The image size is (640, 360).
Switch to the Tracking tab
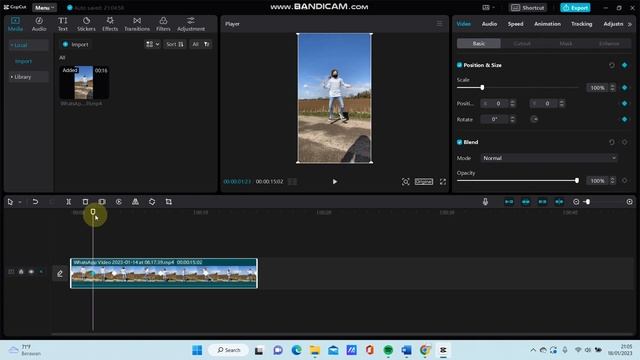[581, 24]
